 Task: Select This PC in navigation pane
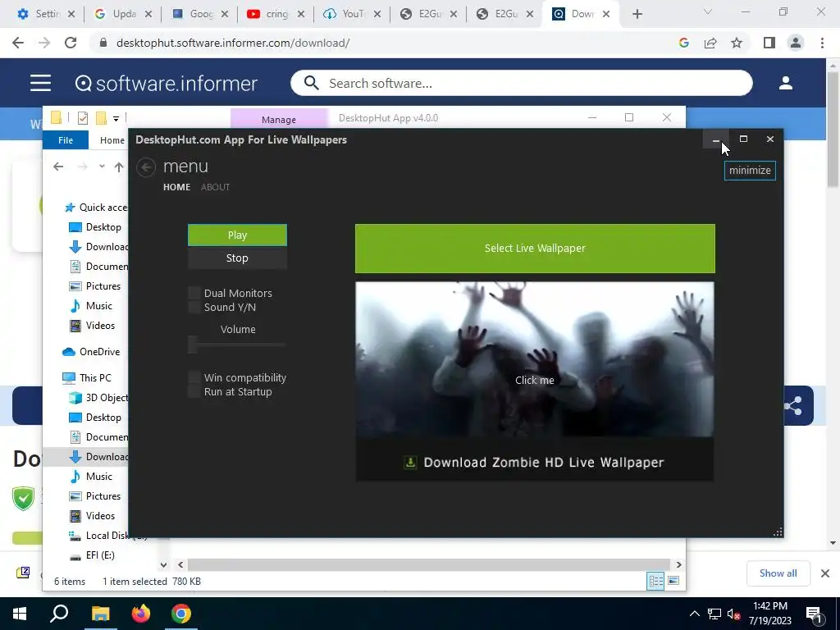coord(87,377)
